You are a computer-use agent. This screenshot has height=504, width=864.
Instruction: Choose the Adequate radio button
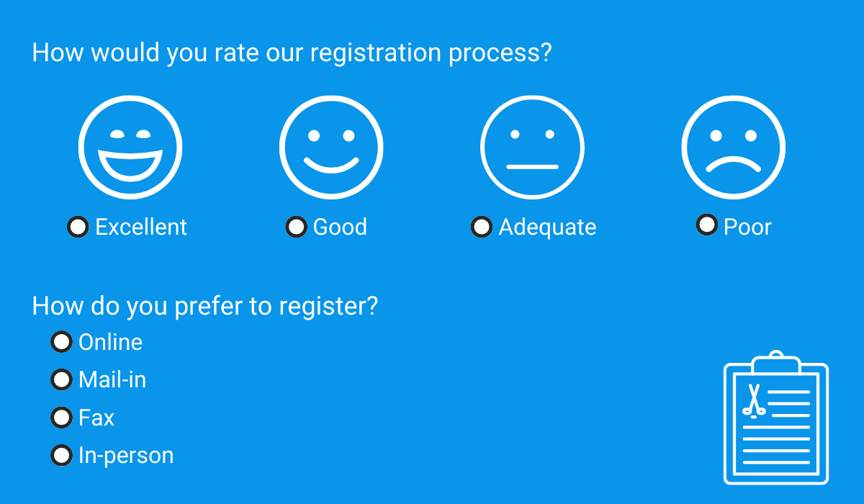coord(481,227)
